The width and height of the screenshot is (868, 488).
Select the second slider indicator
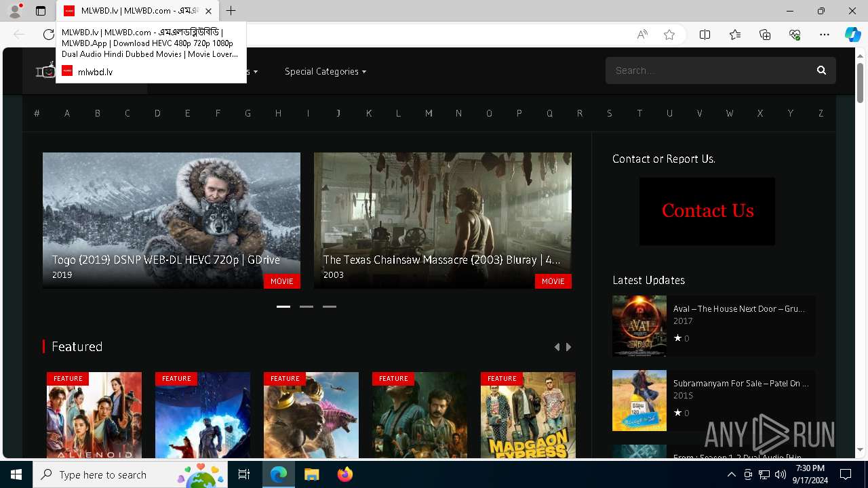307,306
